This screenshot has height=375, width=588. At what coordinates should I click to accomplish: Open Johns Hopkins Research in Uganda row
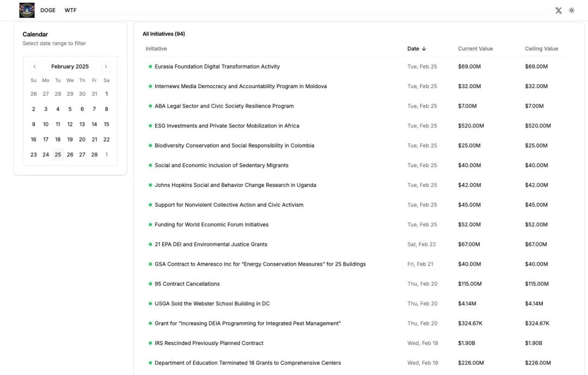coord(236,185)
